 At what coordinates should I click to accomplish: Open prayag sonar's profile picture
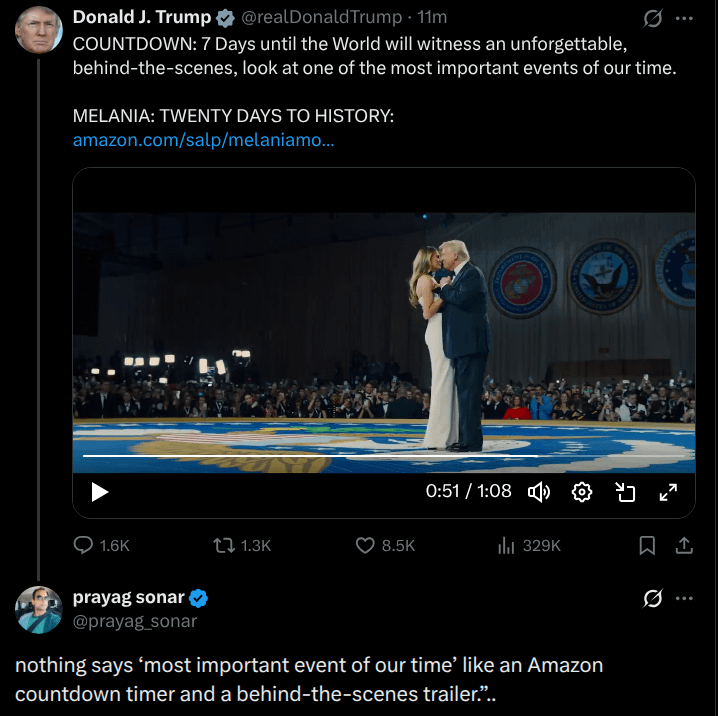(x=39, y=609)
